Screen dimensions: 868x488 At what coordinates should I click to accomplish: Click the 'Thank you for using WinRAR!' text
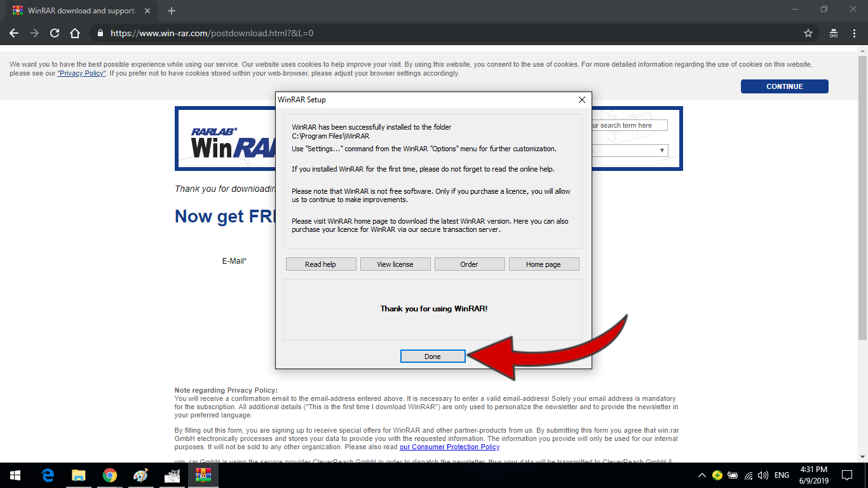(434, 309)
